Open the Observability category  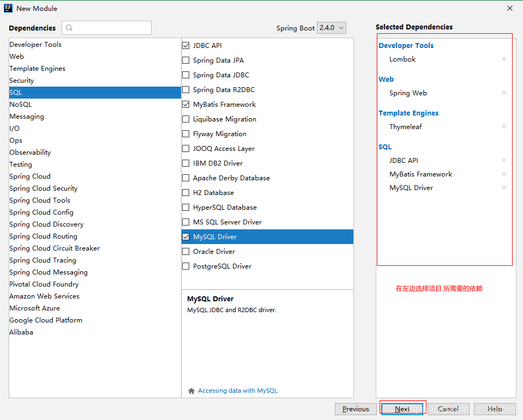coord(95,152)
